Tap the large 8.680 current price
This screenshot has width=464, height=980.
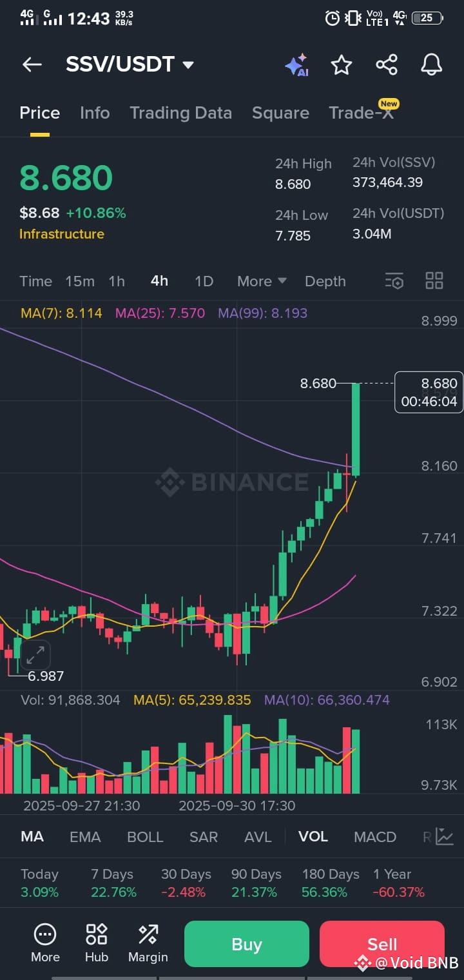click(x=66, y=178)
